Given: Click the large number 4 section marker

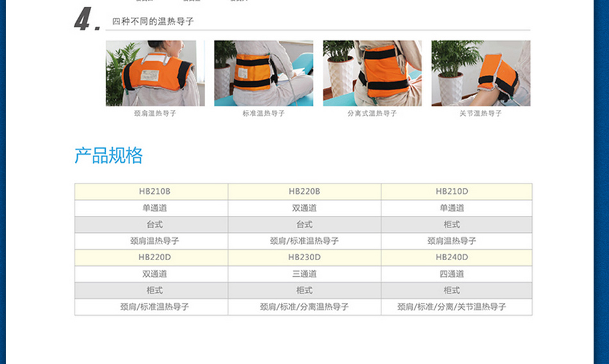Looking at the screenshot, I should [83, 21].
